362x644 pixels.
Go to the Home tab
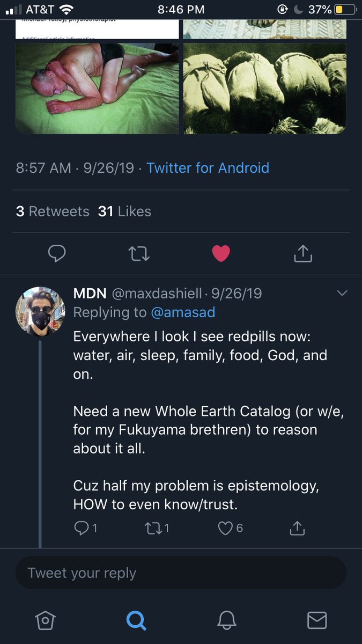[45, 620]
